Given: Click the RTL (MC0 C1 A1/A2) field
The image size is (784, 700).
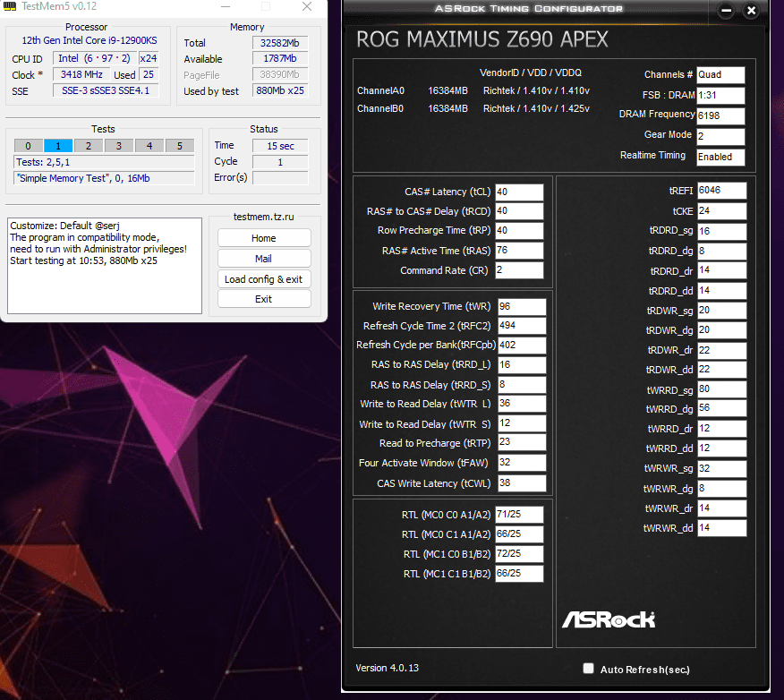Looking at the screenshot, I should [x=519, y=534].
